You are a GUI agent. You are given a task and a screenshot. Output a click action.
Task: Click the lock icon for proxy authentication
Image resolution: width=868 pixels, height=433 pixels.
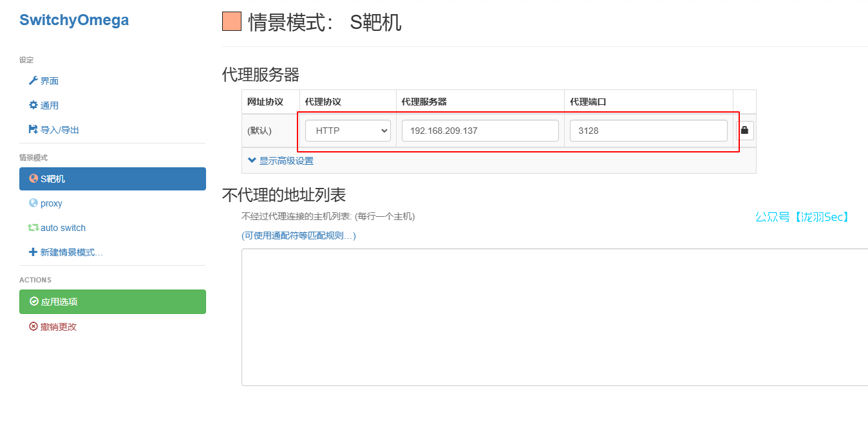point(745,131)
